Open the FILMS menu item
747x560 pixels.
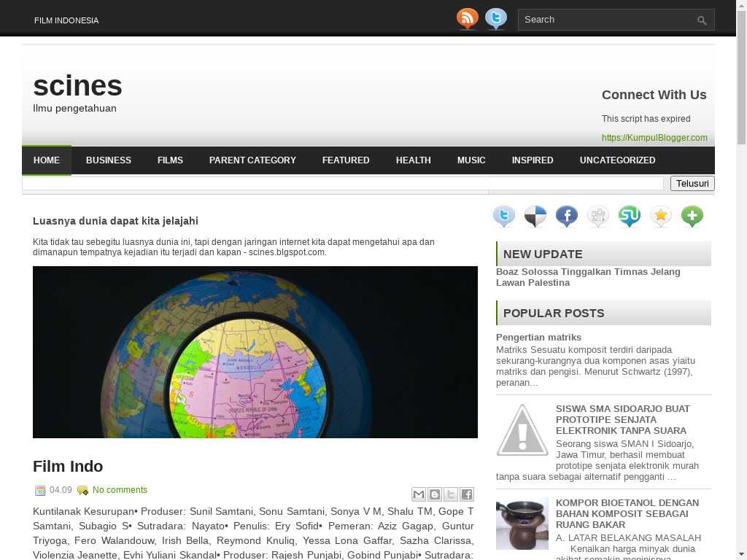click(170, 160)
